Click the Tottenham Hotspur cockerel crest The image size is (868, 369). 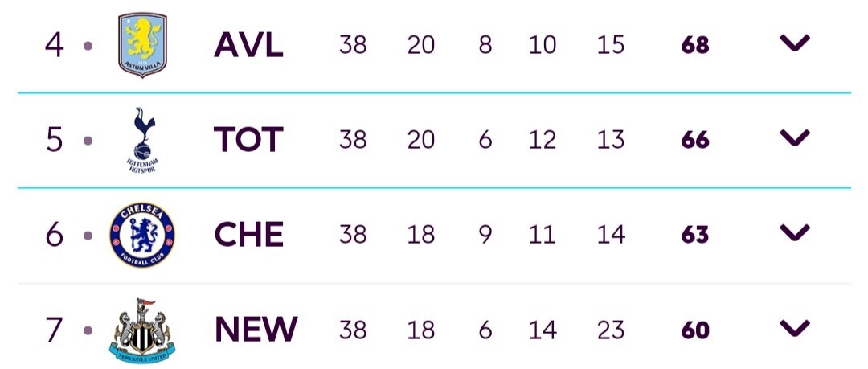(x=143, y=140)
